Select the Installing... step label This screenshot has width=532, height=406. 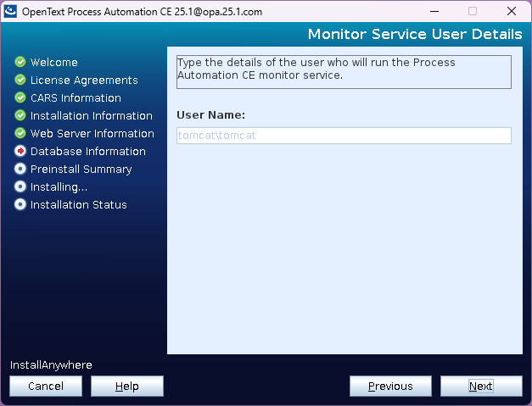59,187
